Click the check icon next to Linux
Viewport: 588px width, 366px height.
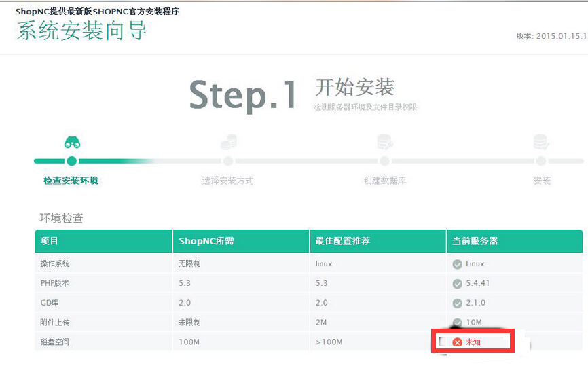(x=457, y=264)
